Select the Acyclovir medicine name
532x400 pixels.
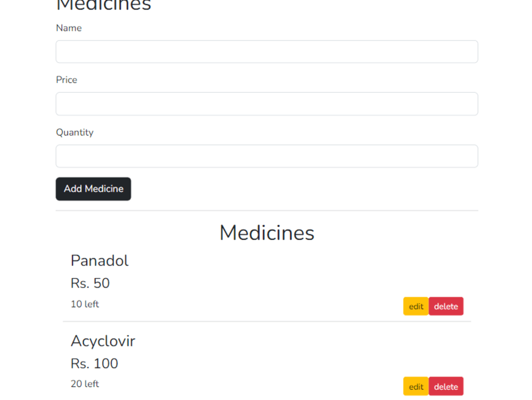pos(103,341)
